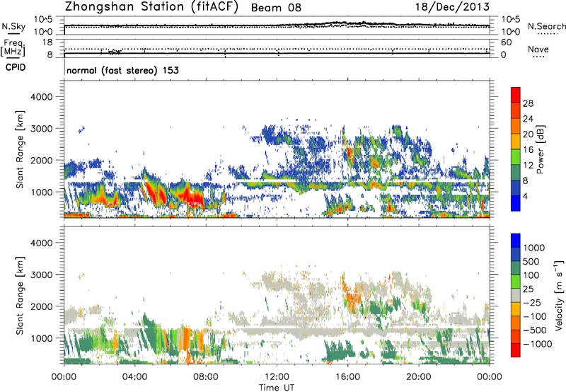Click the "Nave" legend label
The width and height of the screenshot is (566, 392).
click(538, 49)
